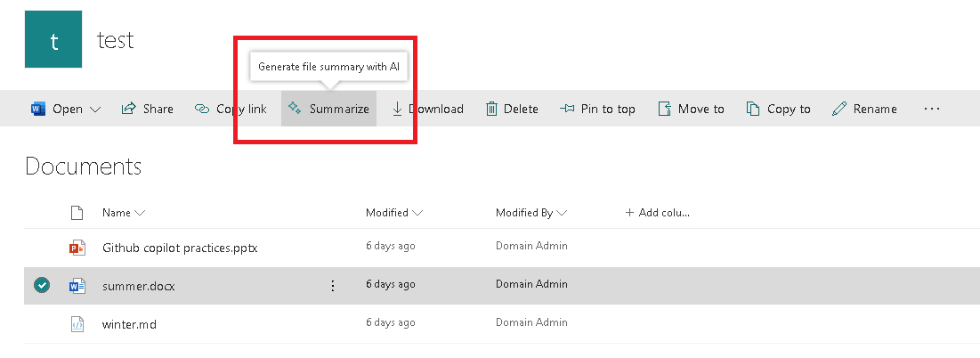Click the Summarize sparkle icon
Screen dimensions: 980x358
[295, 108]
